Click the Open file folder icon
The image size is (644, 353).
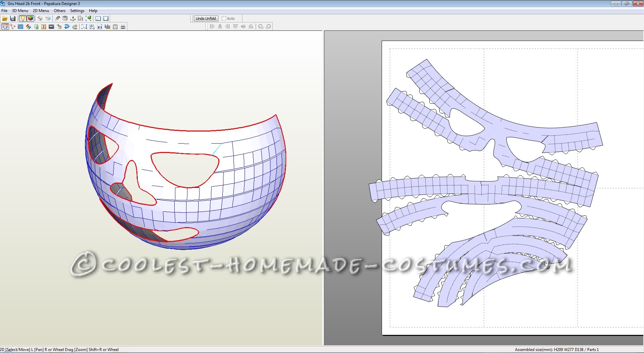5,18
